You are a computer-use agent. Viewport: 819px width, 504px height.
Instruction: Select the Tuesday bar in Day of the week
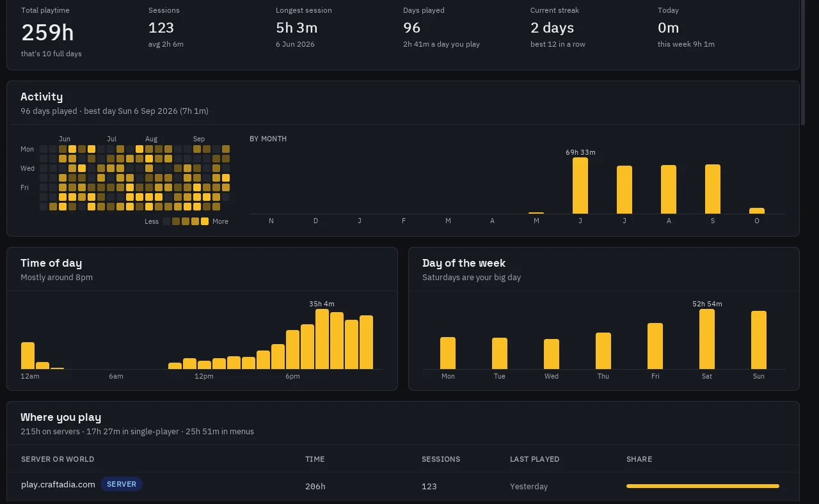point(500,354)
